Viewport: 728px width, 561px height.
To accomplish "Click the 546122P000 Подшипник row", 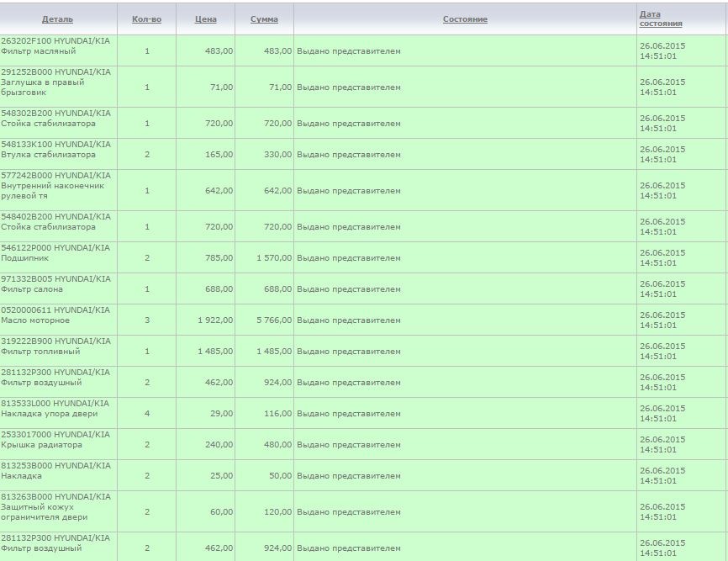I will [x=363, y=257].
